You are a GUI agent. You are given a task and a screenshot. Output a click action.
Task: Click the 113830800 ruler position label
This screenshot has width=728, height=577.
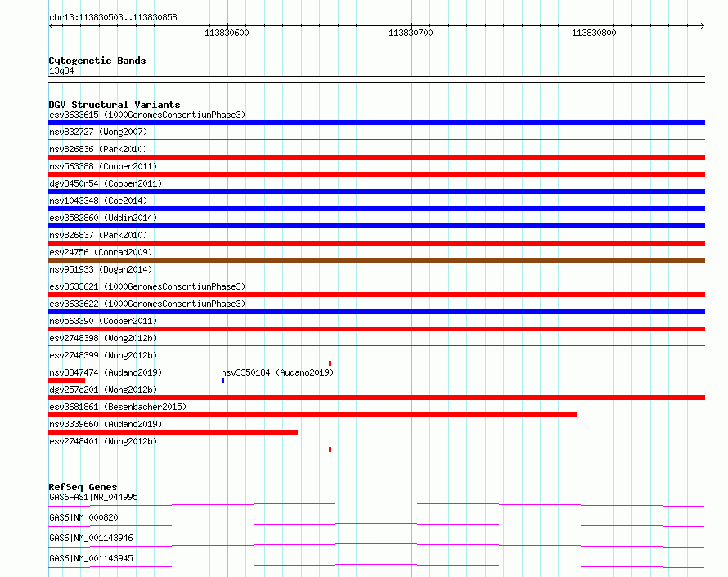click(x=594, y=33)
